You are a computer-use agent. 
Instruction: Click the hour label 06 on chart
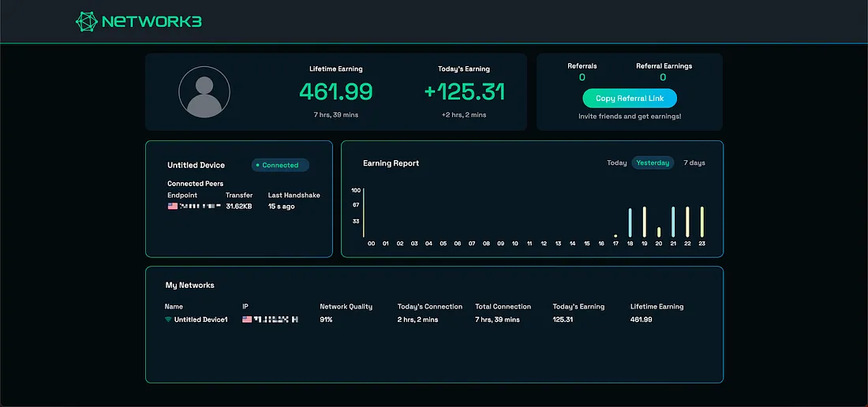[457, 243]
